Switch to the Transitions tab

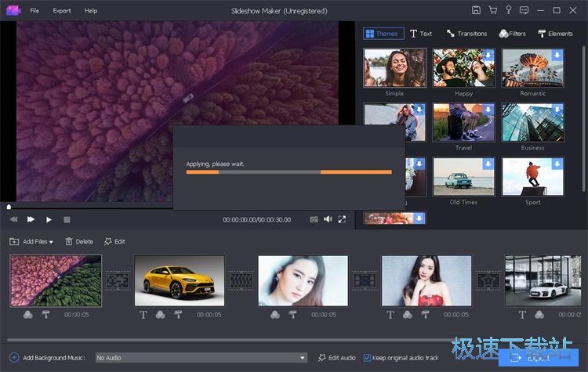(466, 34)
